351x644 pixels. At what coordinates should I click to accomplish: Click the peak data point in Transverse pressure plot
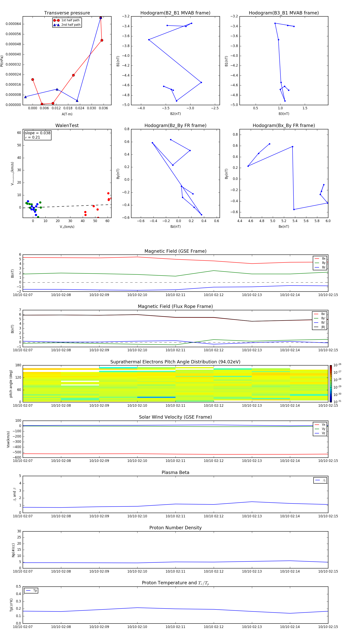coord(101,18)
